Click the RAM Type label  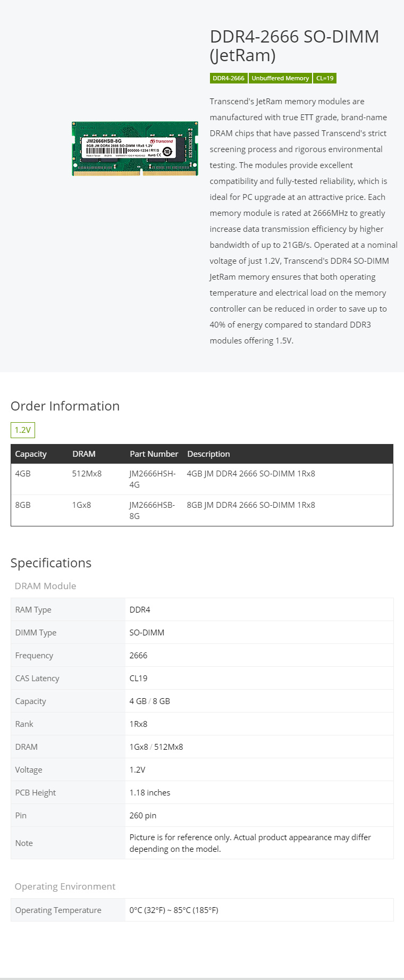[x=33, y=610]
